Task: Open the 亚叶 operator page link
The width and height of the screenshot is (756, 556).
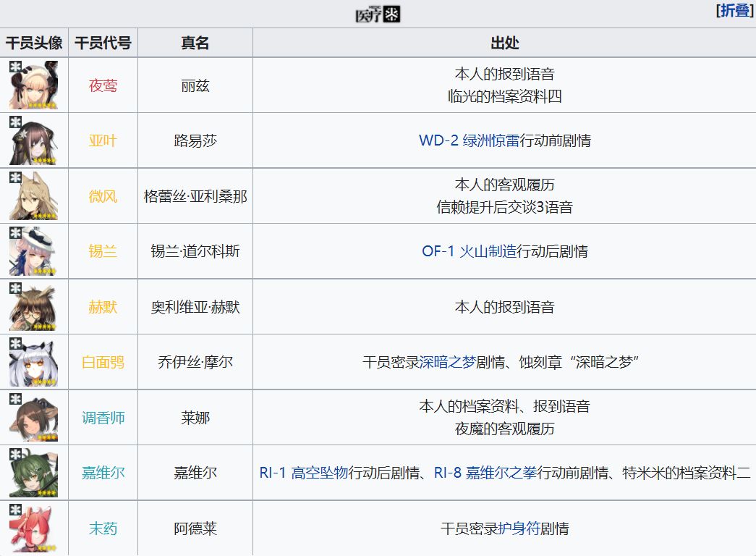Action: click(x=103, y=140)
